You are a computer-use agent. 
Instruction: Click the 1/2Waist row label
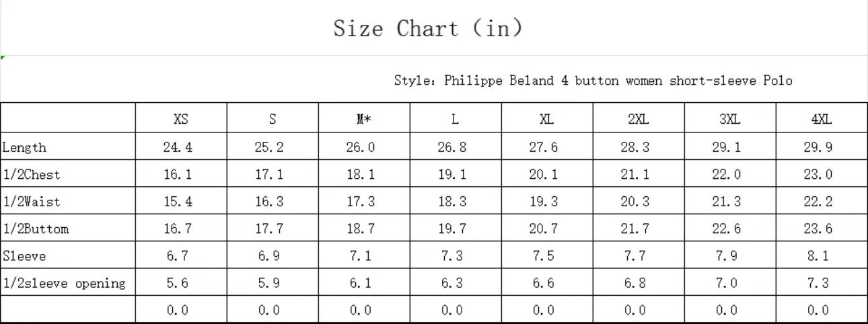point(31,202)
